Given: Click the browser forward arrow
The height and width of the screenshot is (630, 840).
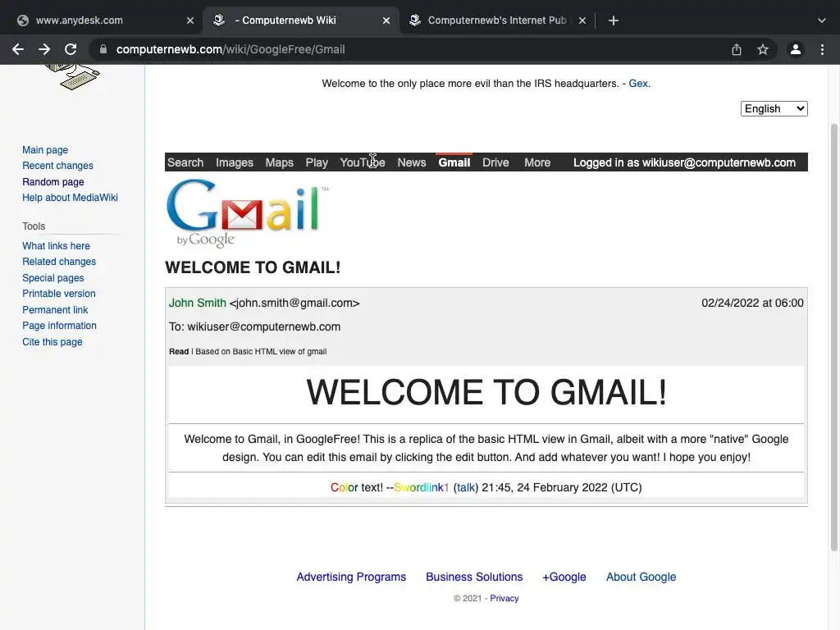Looking at the screenshot, I should pyautogui.click(x=44, y=49).
